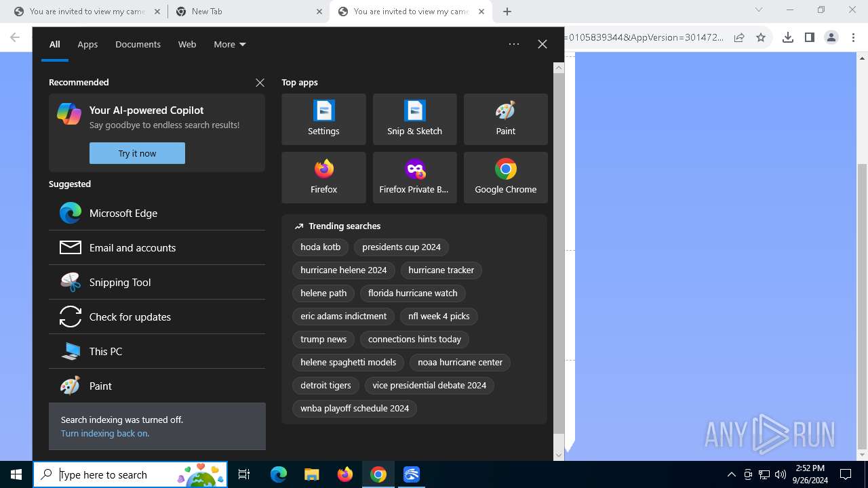The height and width of the screenshot is (488, 868).
Task: Switch to the Documents search filter
Action: [x=138, y=44]
